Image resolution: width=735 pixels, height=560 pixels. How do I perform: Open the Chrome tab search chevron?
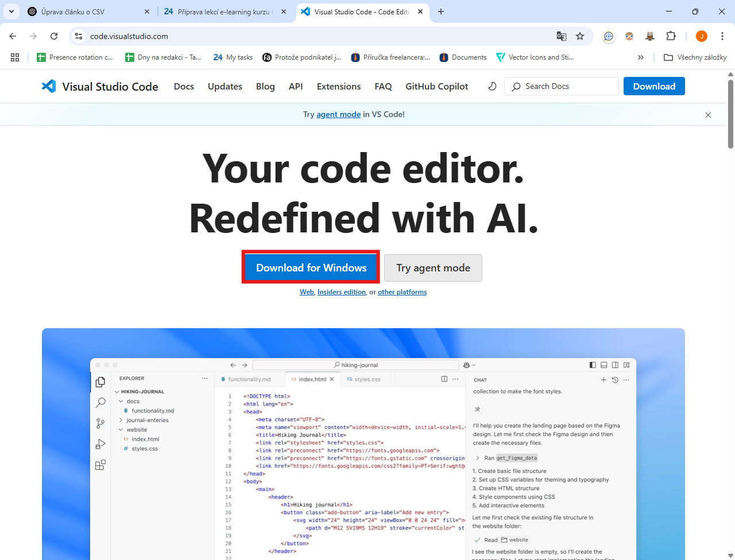pos(11,11)
